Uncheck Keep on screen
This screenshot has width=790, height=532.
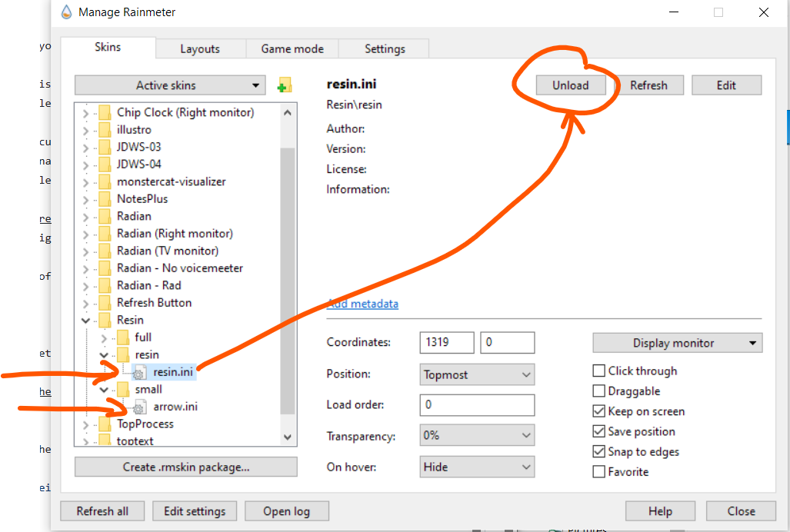[x=598, y=411]
